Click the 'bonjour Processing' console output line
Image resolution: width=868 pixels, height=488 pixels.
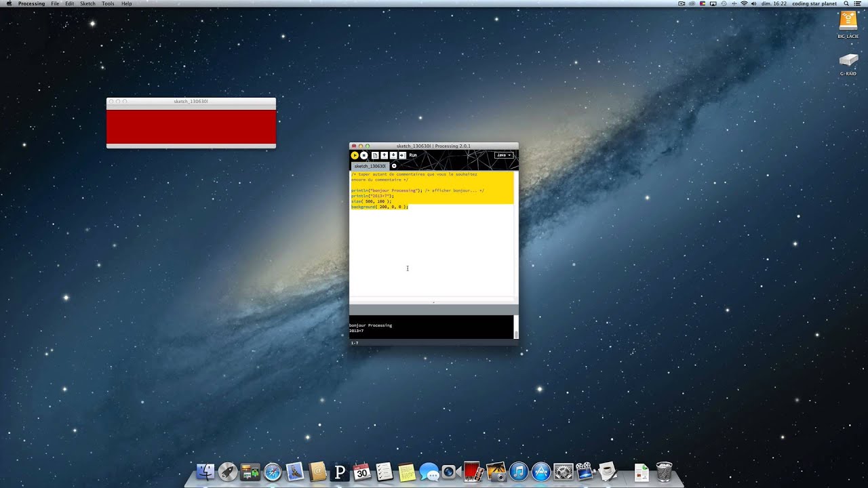pos(370,325)
